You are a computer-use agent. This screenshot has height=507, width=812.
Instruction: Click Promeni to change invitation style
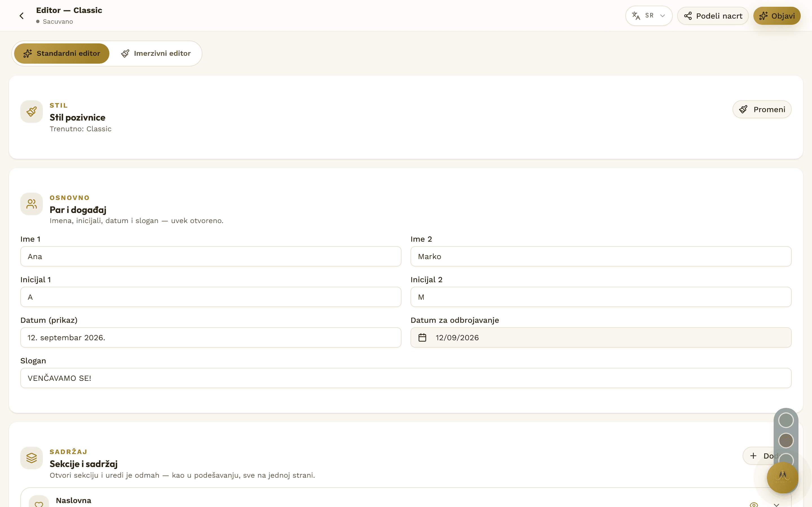click(x=762, y=109)
